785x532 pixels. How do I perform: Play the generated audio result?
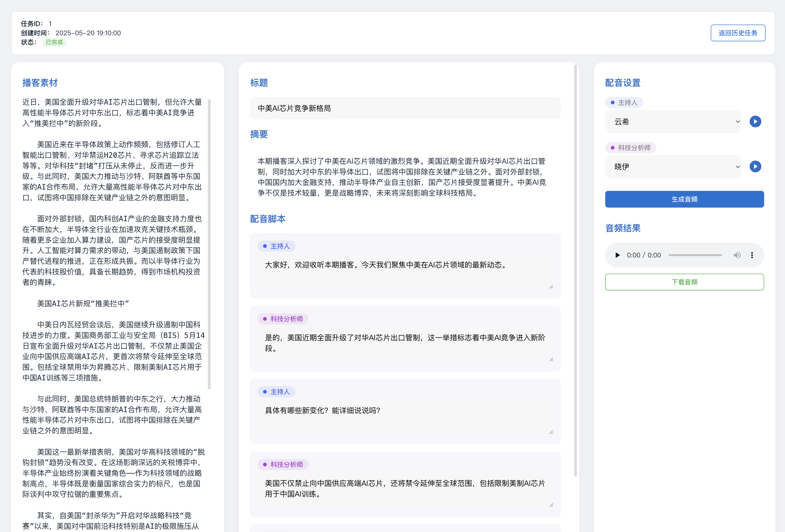point(618,255)
